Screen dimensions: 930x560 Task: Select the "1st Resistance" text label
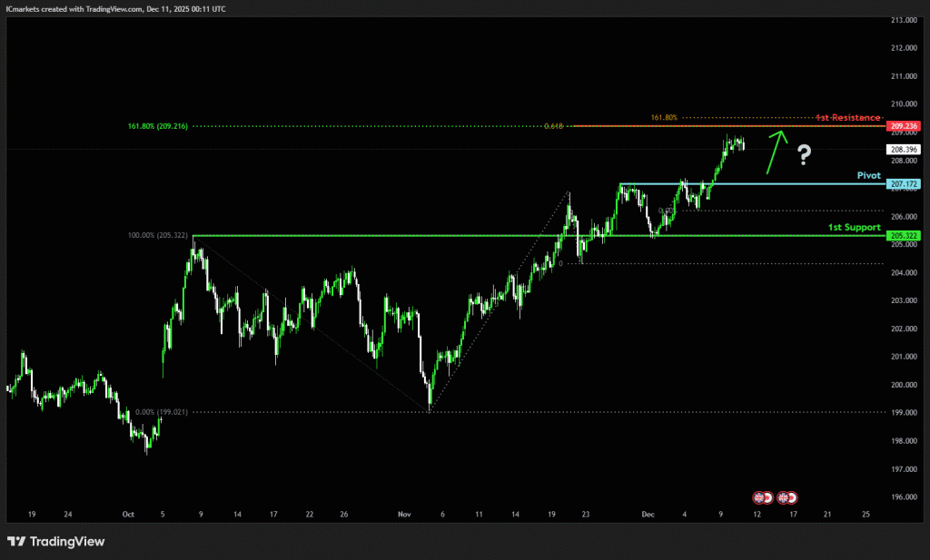pyautogui.click(x=847, y=118)
